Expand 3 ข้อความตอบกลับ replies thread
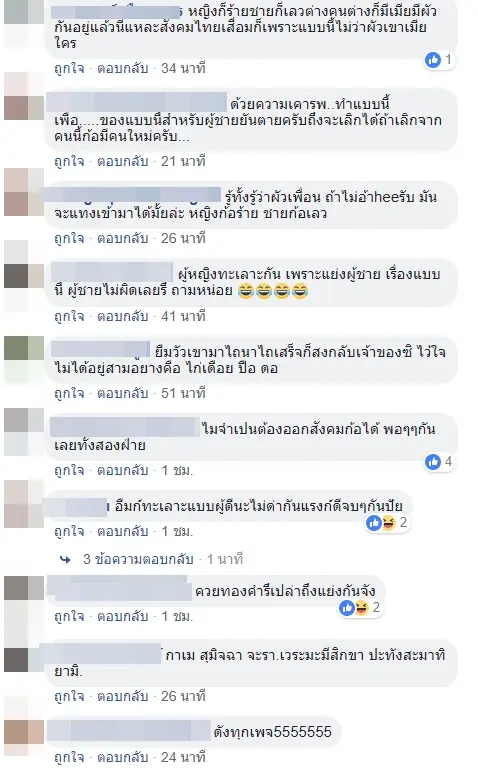478x776 pixels. (x=138, y=559)
